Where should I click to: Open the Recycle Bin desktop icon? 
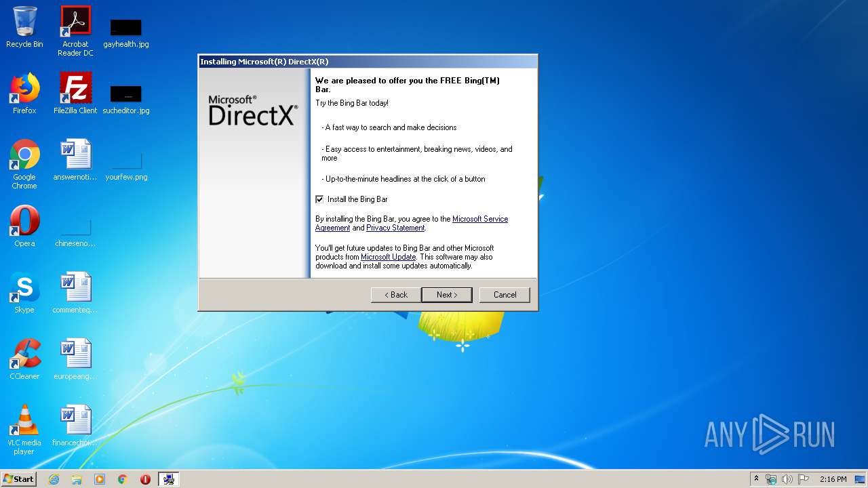24,28
